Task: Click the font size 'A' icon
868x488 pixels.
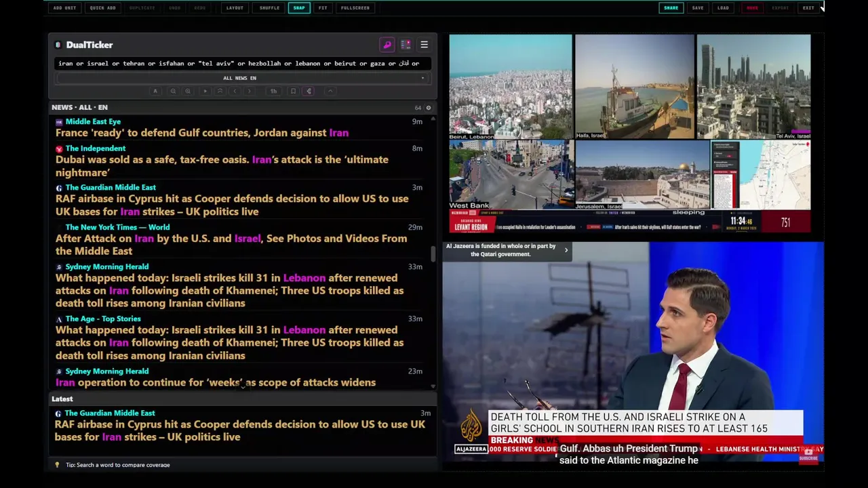Action: pyautogui.click(x=155, y=91)
